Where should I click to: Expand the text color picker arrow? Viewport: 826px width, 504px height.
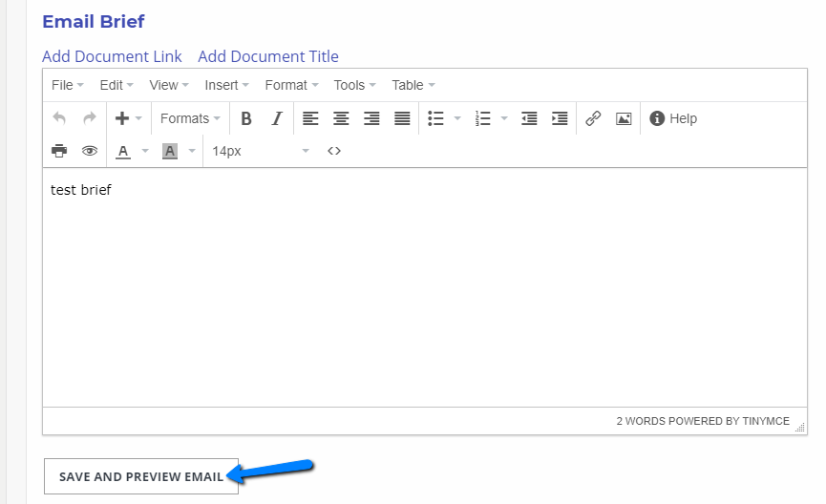(x=145, y=151)
